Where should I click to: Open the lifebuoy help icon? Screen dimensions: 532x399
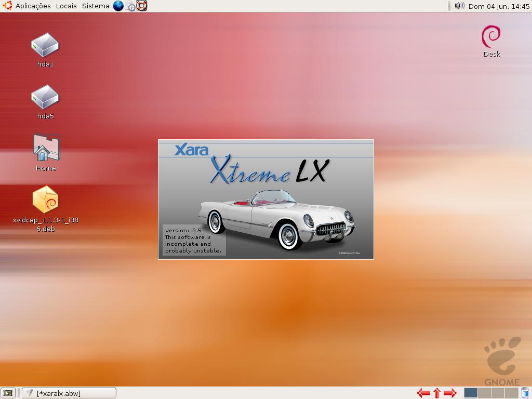pos(141,6)
